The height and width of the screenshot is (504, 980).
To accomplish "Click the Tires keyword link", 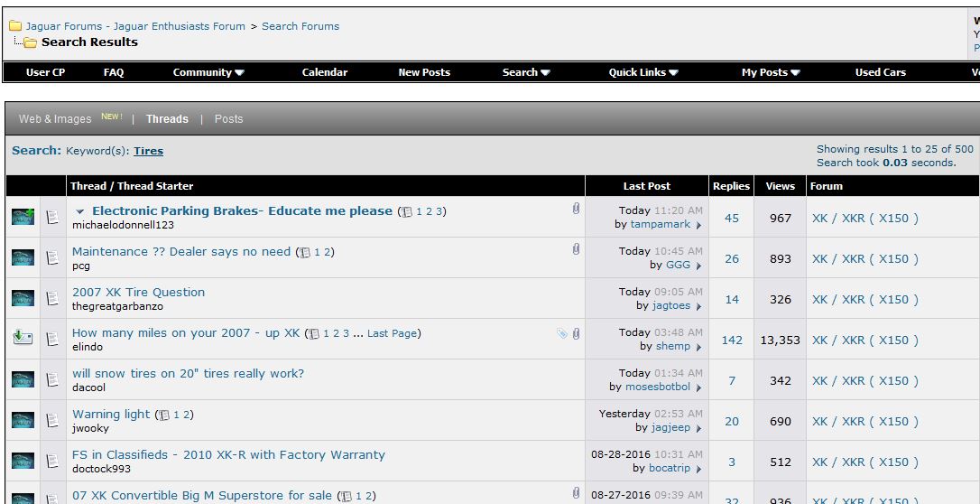I will [x=149, y=152].
